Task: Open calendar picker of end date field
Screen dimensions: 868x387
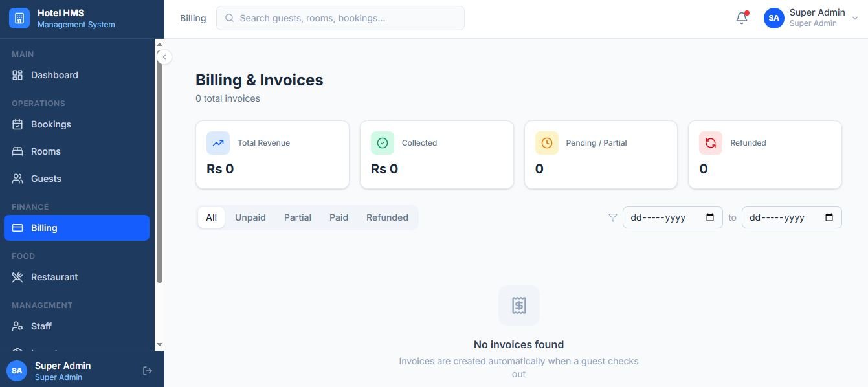Action: pyautogui.click(x=829, y=217)
